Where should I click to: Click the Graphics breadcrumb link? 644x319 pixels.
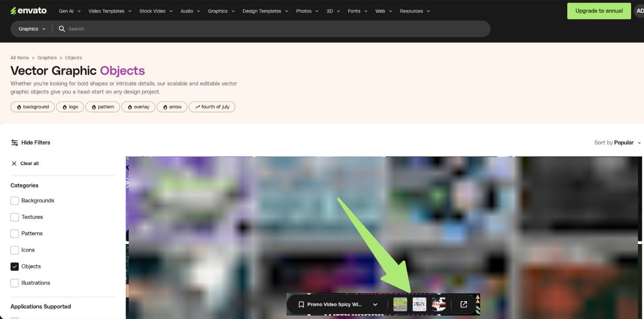pos(47,57)
